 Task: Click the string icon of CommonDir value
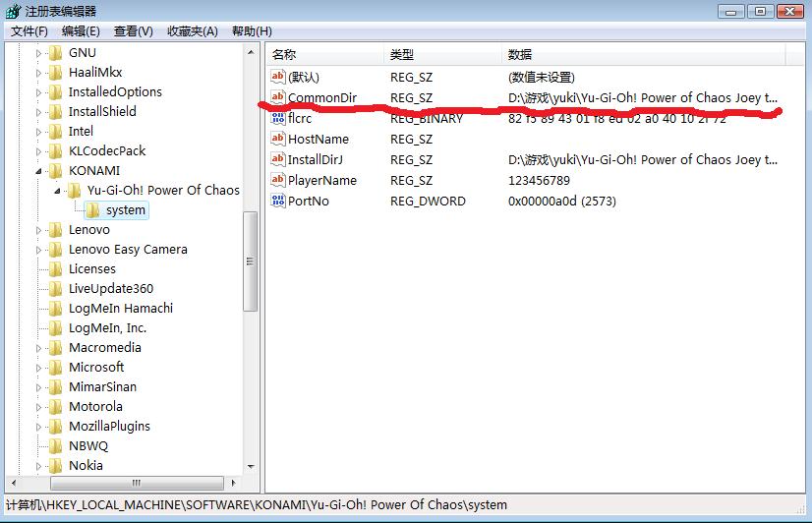coord(278,97)
